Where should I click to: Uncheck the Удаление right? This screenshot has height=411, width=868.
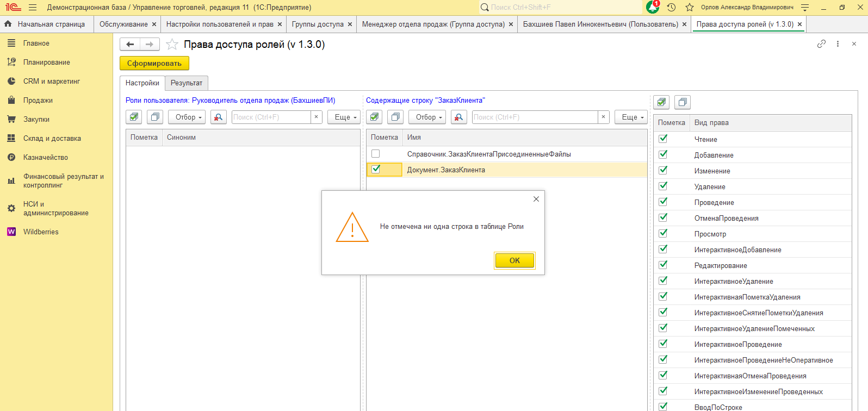[x=663, y=186]
